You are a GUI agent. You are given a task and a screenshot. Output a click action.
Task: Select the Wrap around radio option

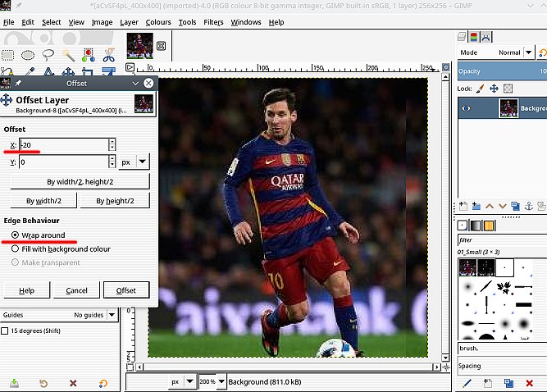pos(16,235)
